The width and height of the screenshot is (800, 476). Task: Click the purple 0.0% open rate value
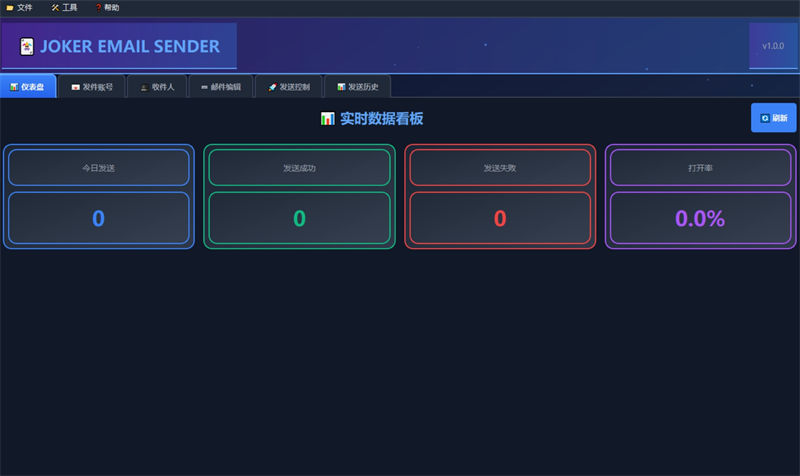point(700,218)
